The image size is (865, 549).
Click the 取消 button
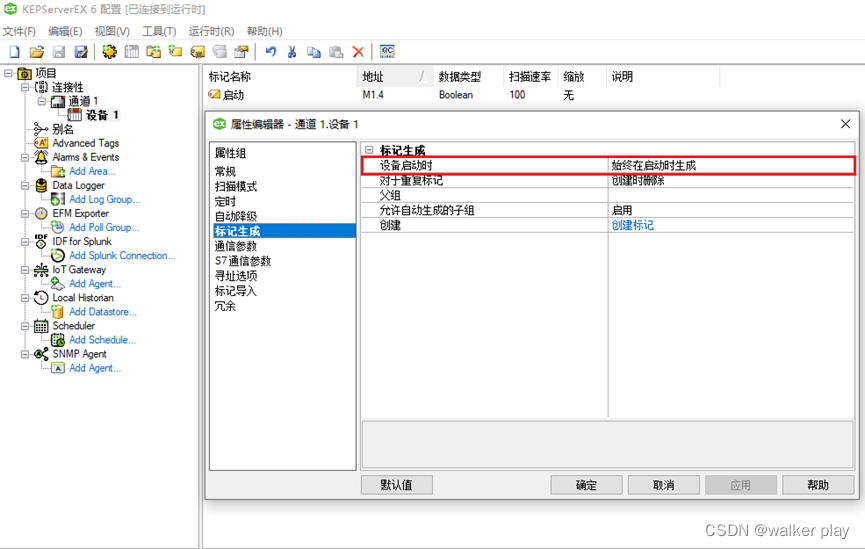click(664, 485)
